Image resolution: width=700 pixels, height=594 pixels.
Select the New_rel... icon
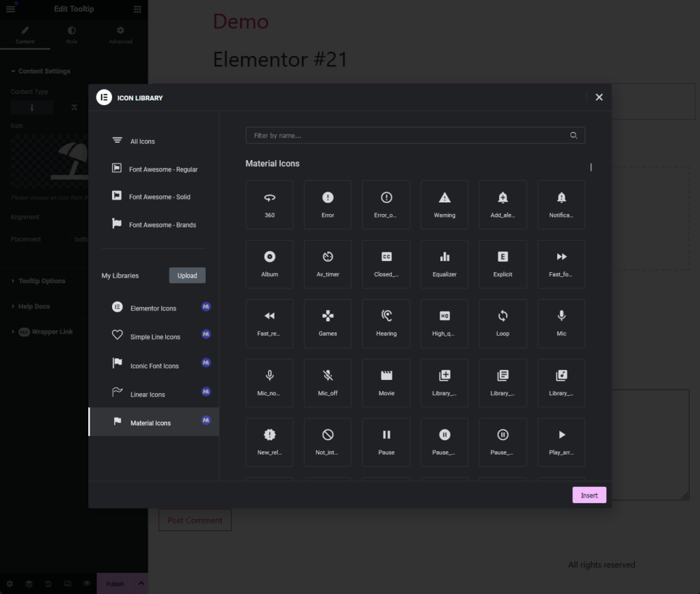pos(269,442)
